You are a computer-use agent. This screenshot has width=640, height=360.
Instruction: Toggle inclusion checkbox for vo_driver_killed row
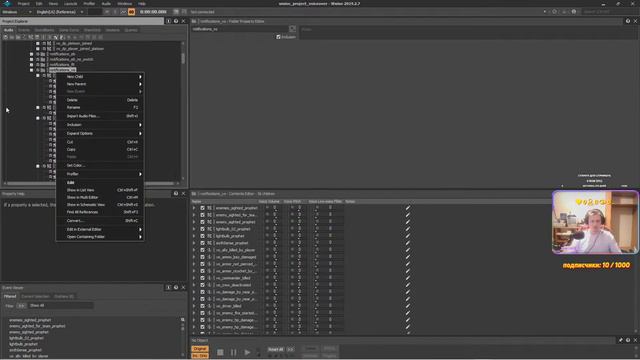(202, 306)
